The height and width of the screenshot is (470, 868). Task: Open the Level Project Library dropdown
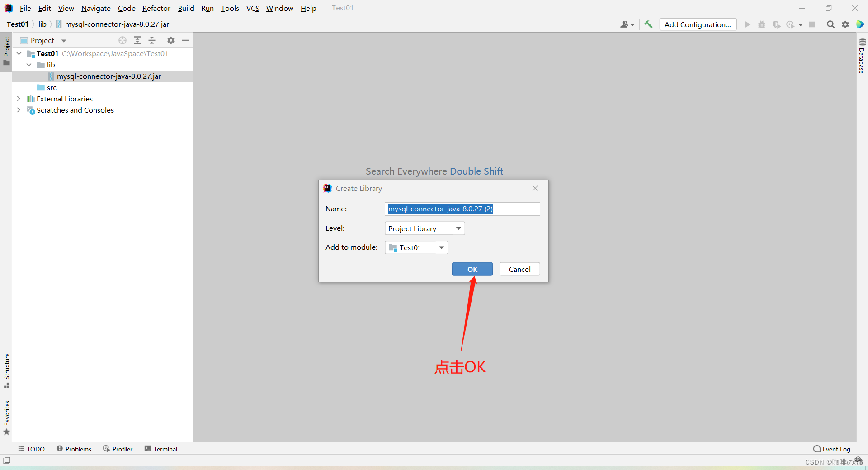(x=425, y=228)
